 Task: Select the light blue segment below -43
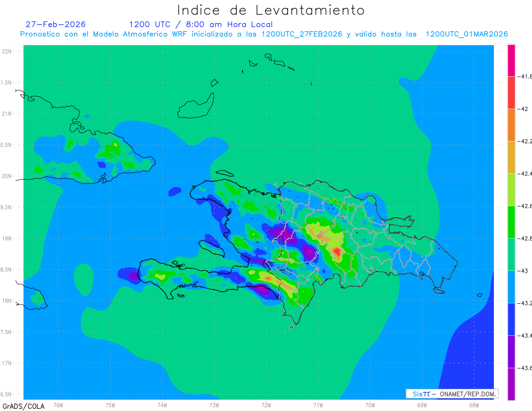pos(511,287)
